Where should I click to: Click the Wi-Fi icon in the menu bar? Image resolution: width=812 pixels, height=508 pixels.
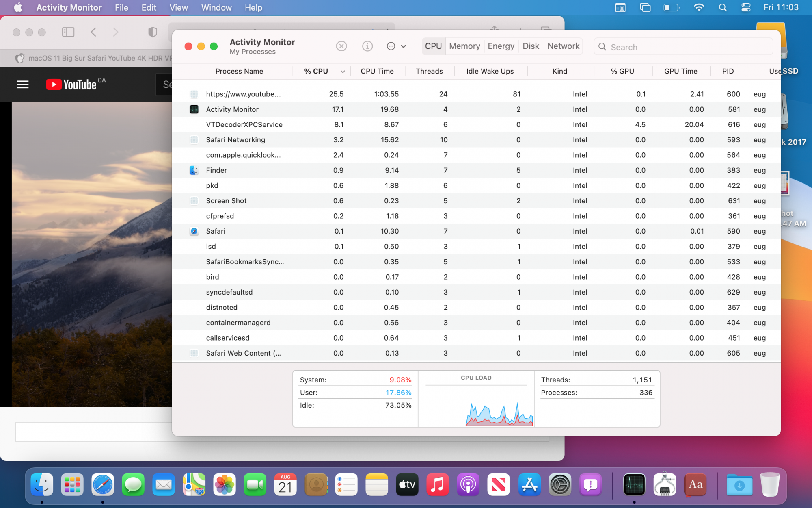(699, 7)
